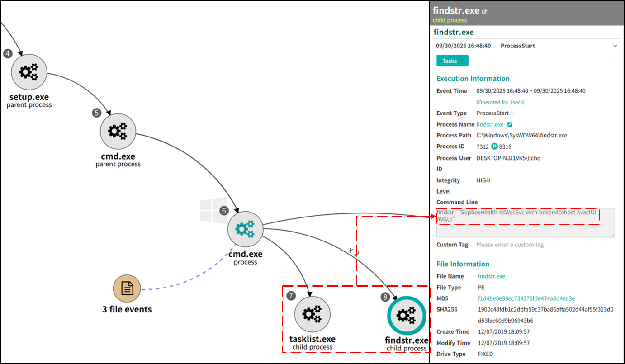Click the help icon next to ProcessStart
Viewport: 625px width, 364px height.
[513, 113]
